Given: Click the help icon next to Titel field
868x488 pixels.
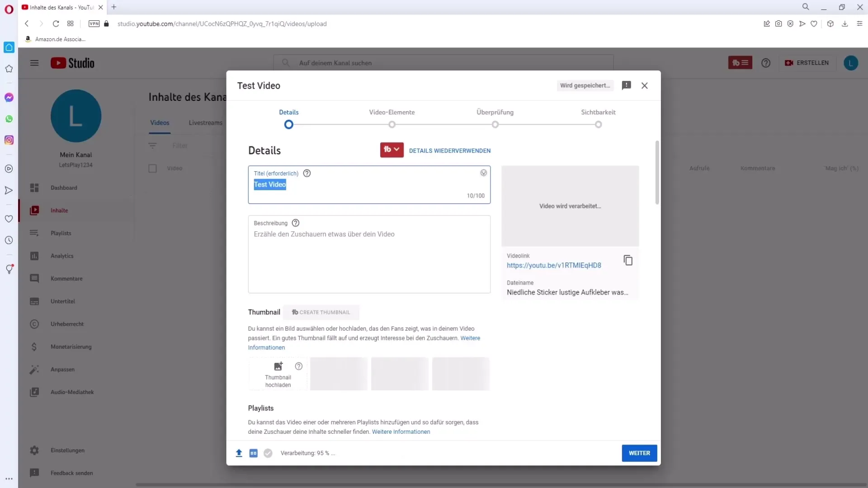Looking at the screenshot, I should click(307, 173).
